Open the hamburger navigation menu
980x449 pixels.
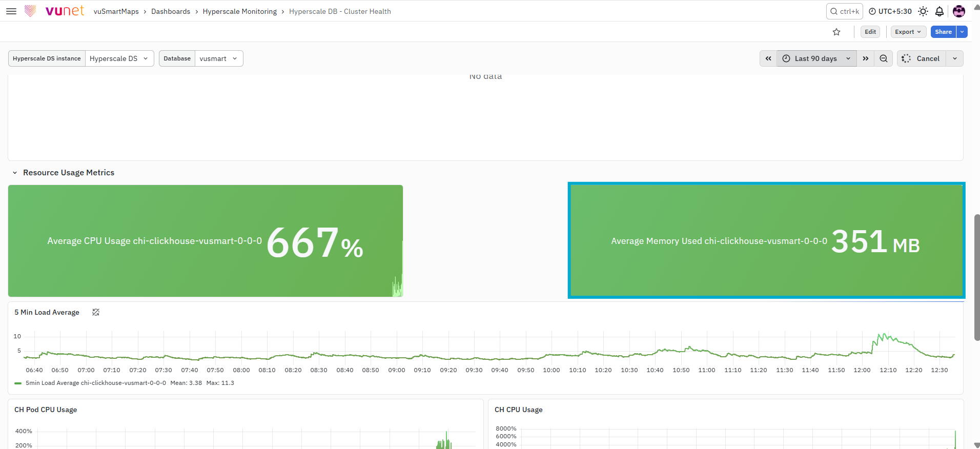11,11
